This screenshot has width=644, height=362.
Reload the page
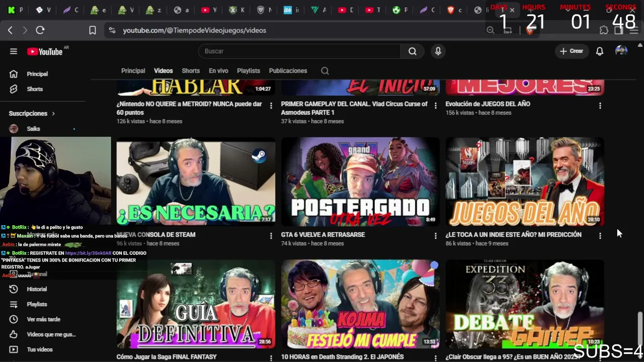coord(40,30)
